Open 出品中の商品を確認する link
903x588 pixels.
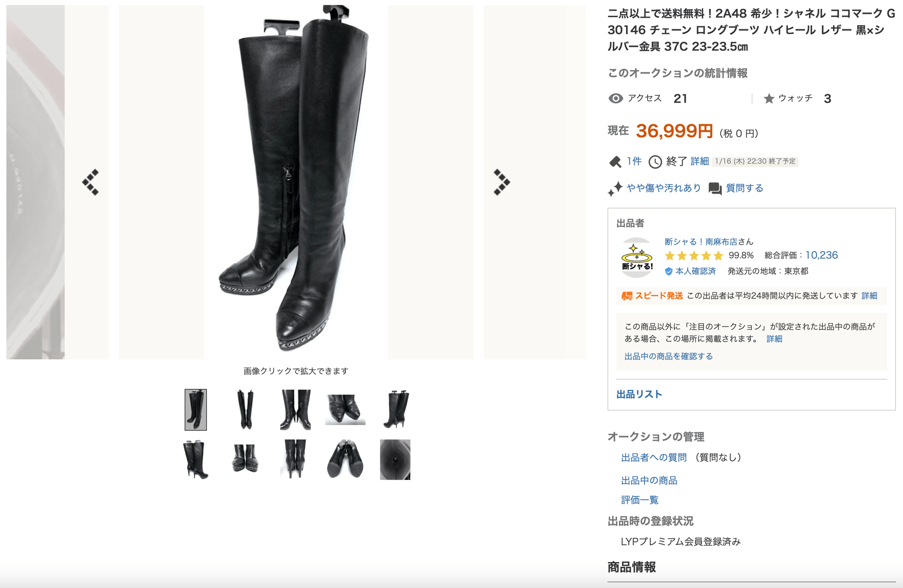(668, 356)
